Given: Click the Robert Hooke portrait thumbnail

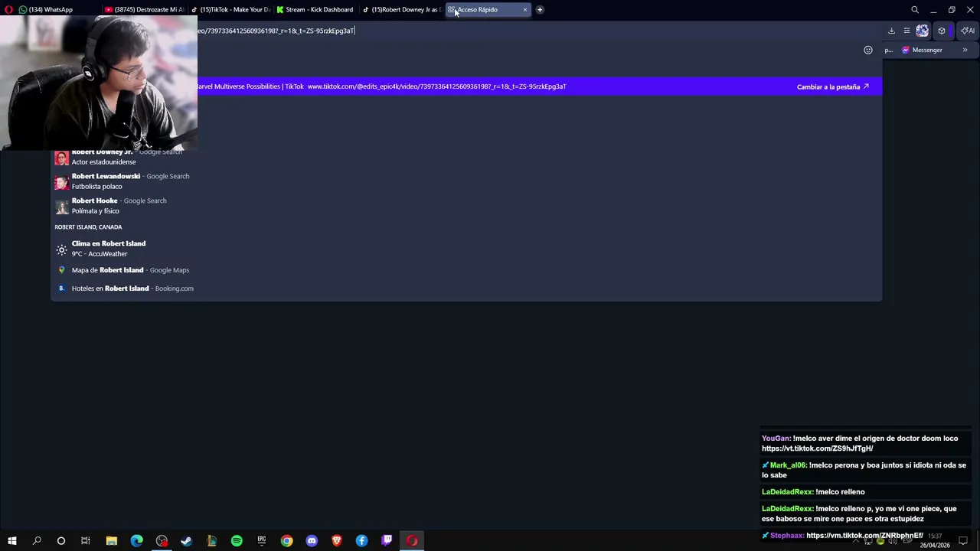Looking at the screenshot, I should click(x=61, y=207).
